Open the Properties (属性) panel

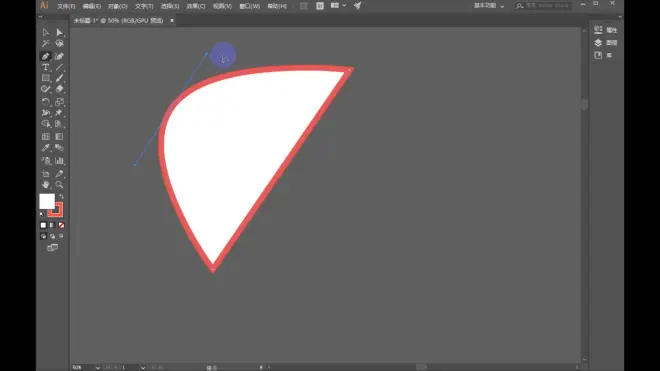click(x=605, y=30)
